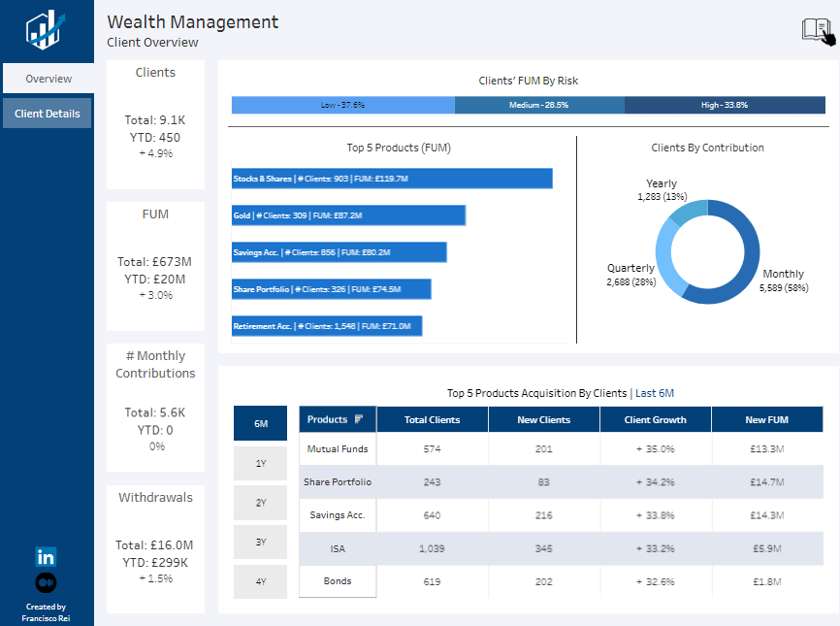Image resolution: width=840 pixels, height=626 pixels.
Task: Click the Total Clients column header
Action: coord(433,419)
